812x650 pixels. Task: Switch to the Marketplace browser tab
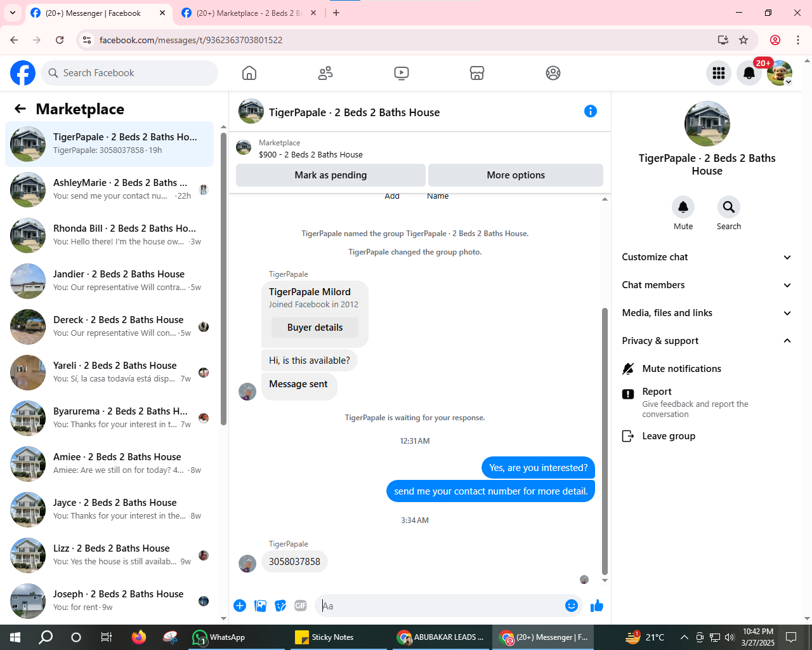click(249, 13)
